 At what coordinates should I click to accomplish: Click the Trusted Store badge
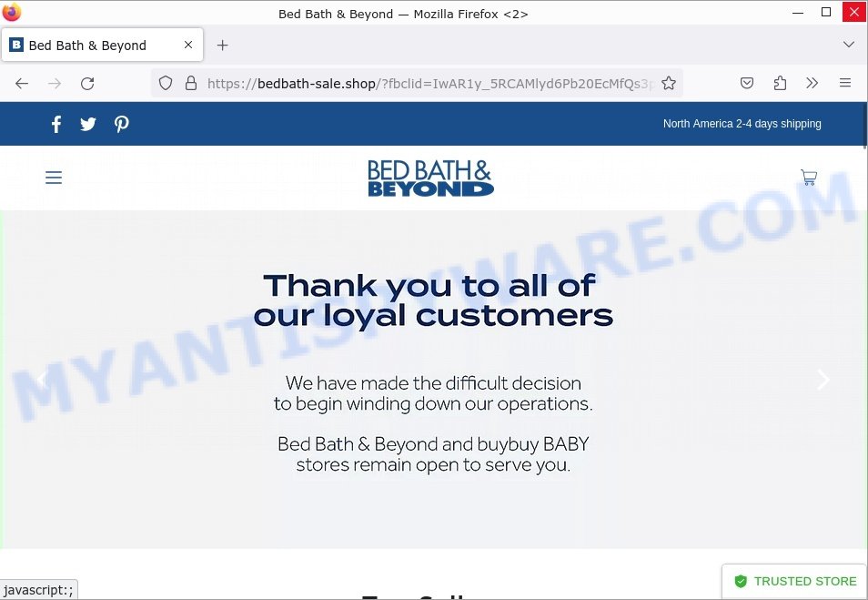coord(795,581)
